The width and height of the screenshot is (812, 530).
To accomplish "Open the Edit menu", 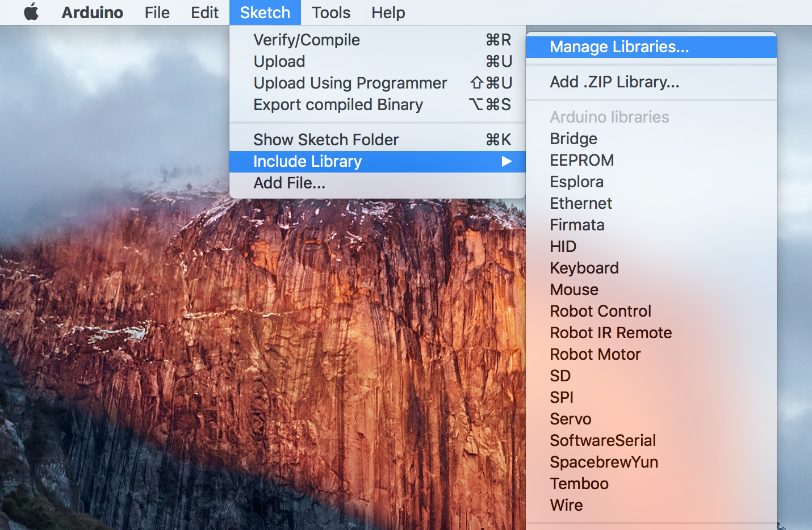I will [x=204, y=12].
